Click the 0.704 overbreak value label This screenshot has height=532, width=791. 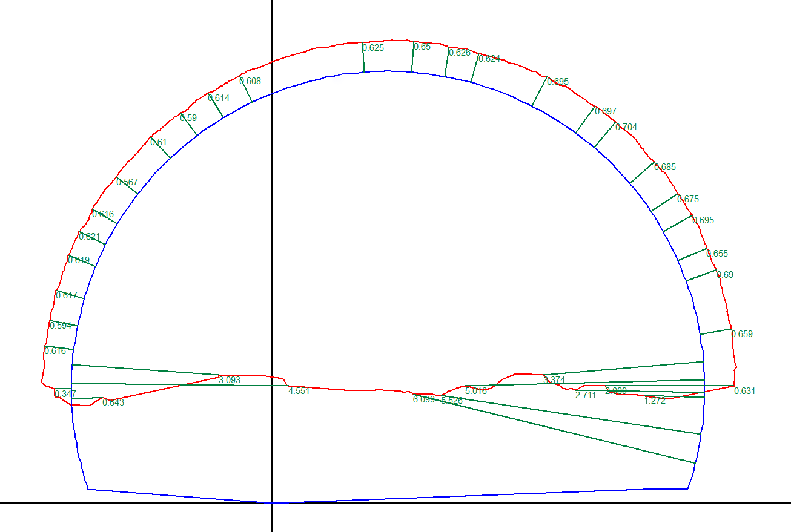tap(626, 127)
